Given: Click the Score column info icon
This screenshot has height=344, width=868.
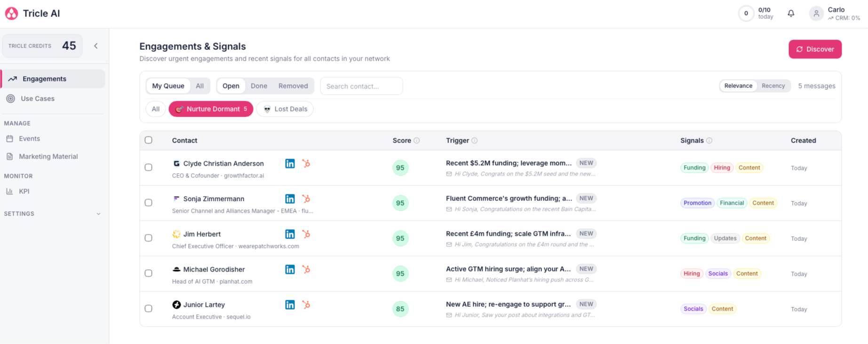Looking at the screenshot, I should 417,141.
